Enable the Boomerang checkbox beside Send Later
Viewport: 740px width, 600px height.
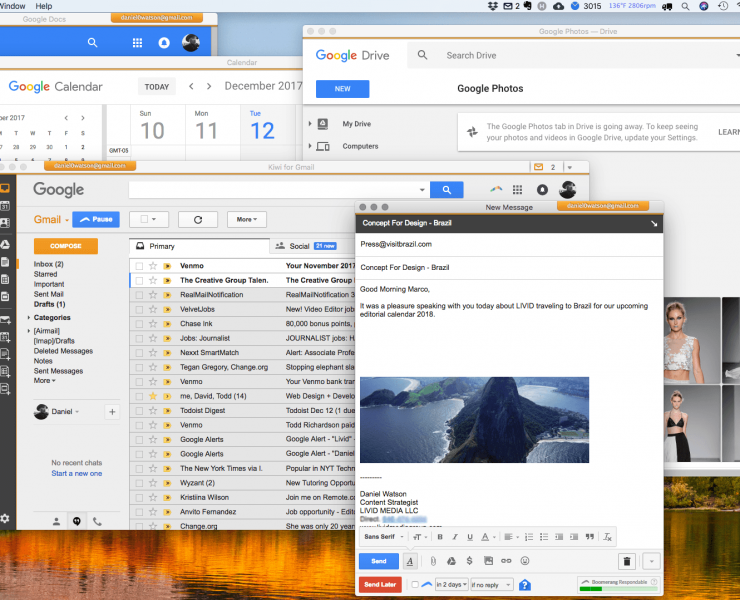click(415, 585)
